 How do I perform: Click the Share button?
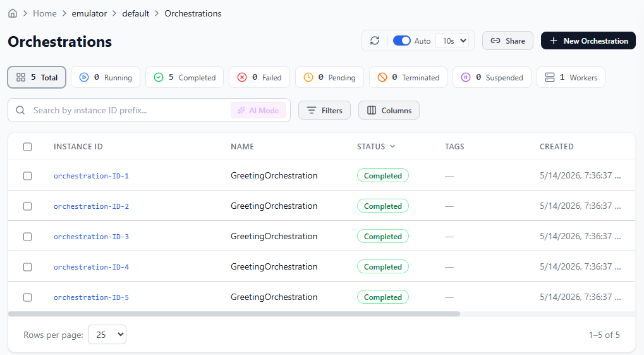click(507, 40)
